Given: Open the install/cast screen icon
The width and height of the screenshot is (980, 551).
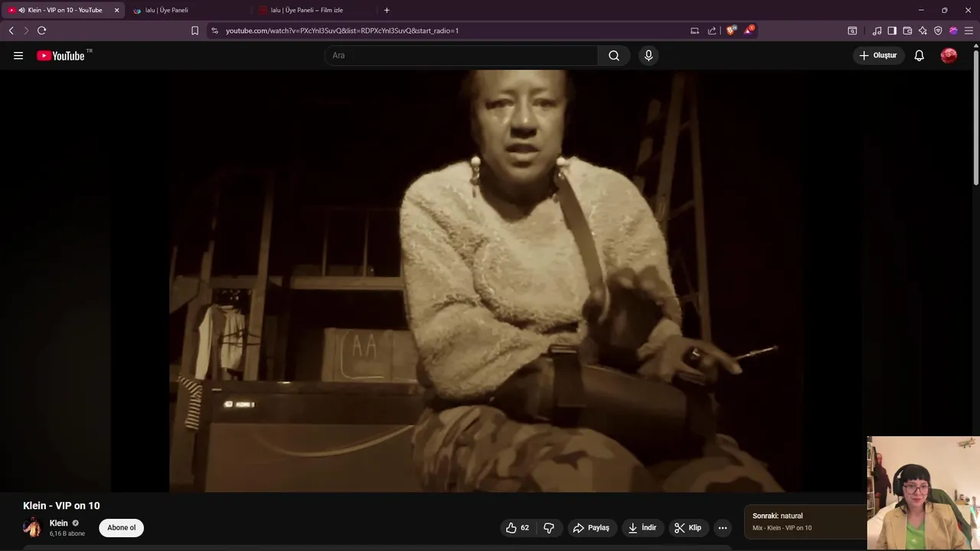Looking at the screenshot, I should coord(694,31).
